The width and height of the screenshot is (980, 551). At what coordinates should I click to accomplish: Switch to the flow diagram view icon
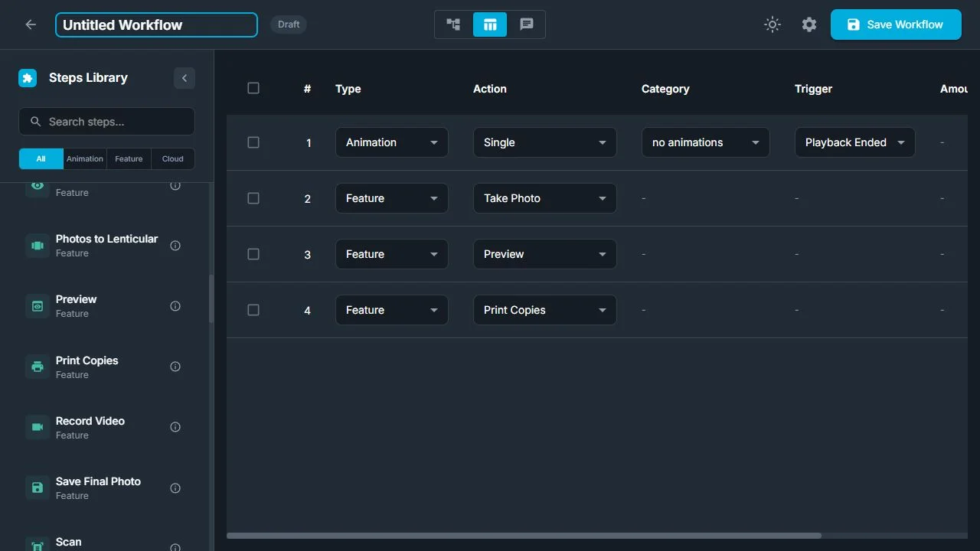tap(454, 24)
